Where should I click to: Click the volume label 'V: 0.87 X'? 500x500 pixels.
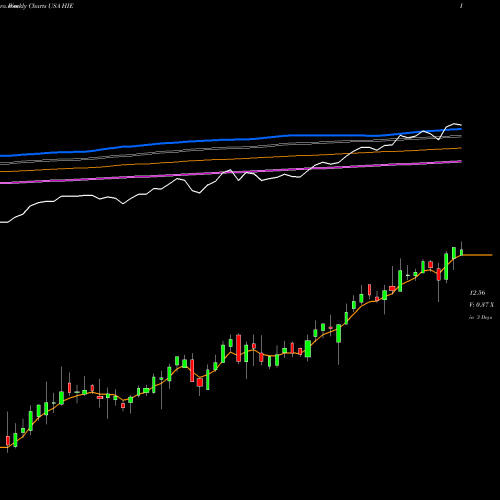click(x=481, y=305)
